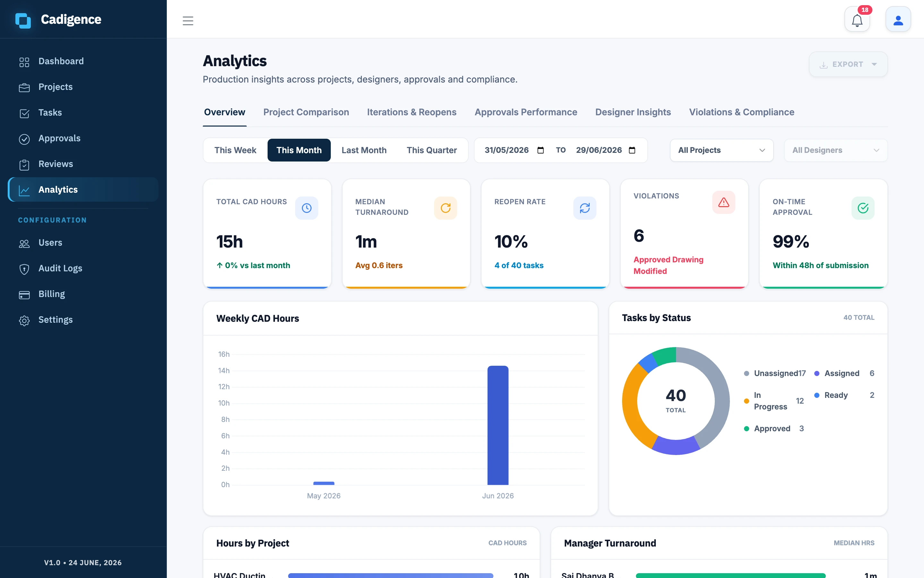Click the Jun 2026 bar in Weekly CAD Hours
Image resolution: width=924 pixels, height=578 pixels.
point(498,425)
